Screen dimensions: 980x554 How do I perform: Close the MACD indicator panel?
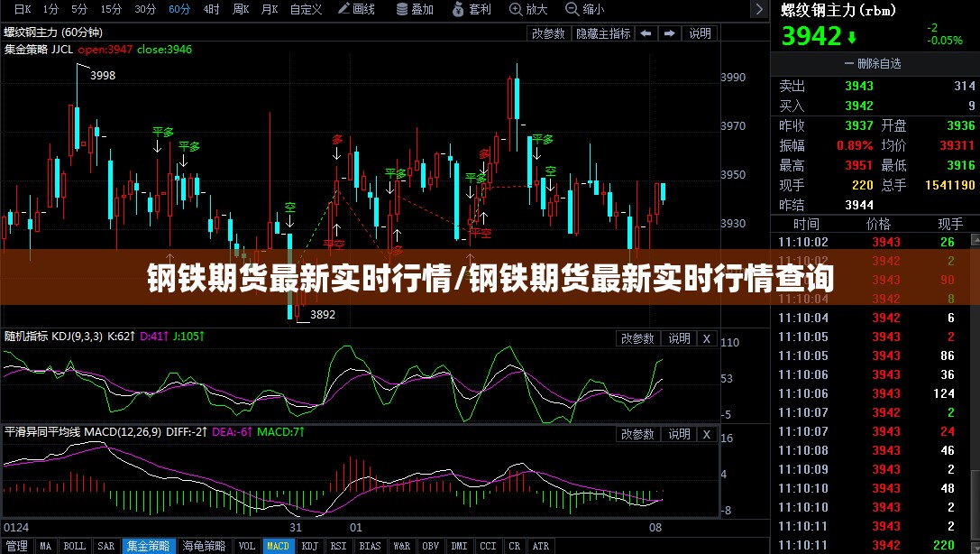pos(707,435)
